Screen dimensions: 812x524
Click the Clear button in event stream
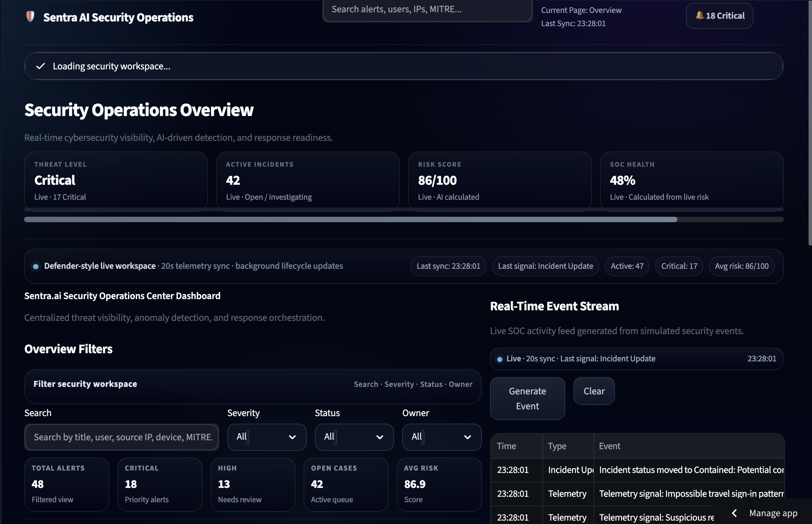594,391
